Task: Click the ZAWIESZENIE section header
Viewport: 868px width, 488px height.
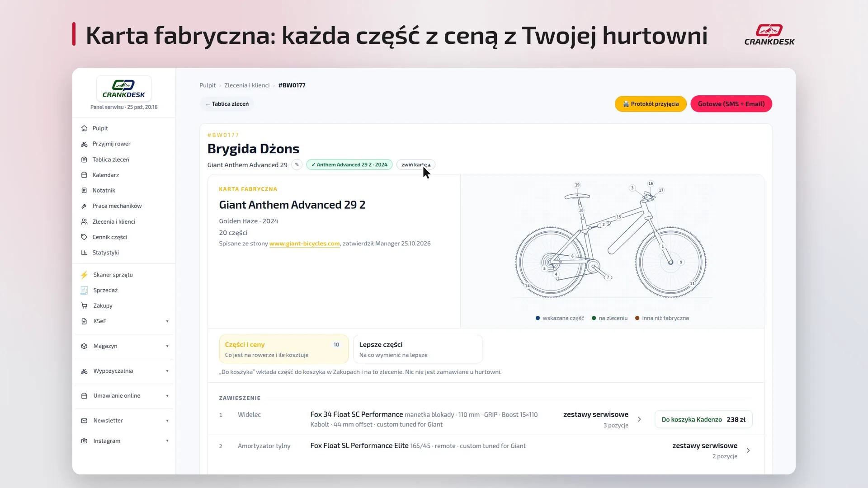Action: [x=240, y=398]
